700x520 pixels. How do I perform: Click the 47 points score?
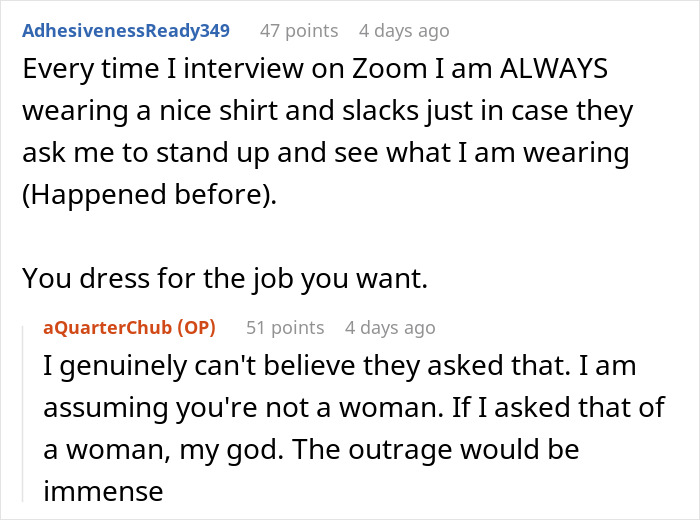(x=299, y=31)
